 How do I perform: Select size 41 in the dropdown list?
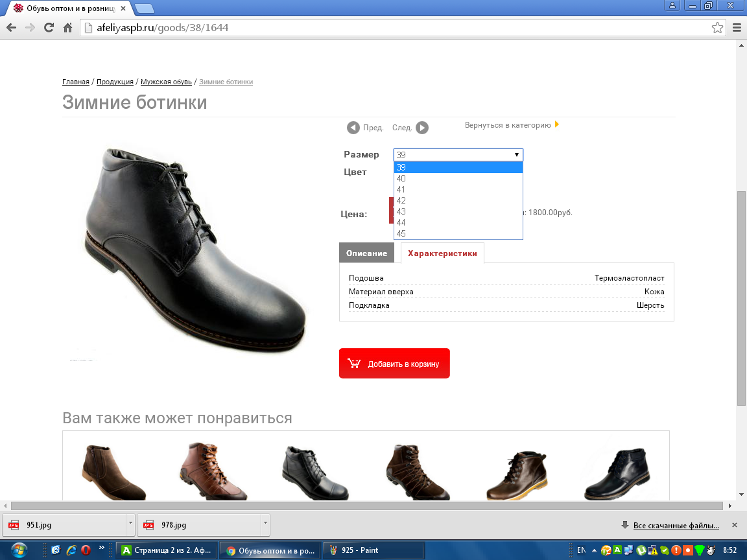[x=458, y=189]
